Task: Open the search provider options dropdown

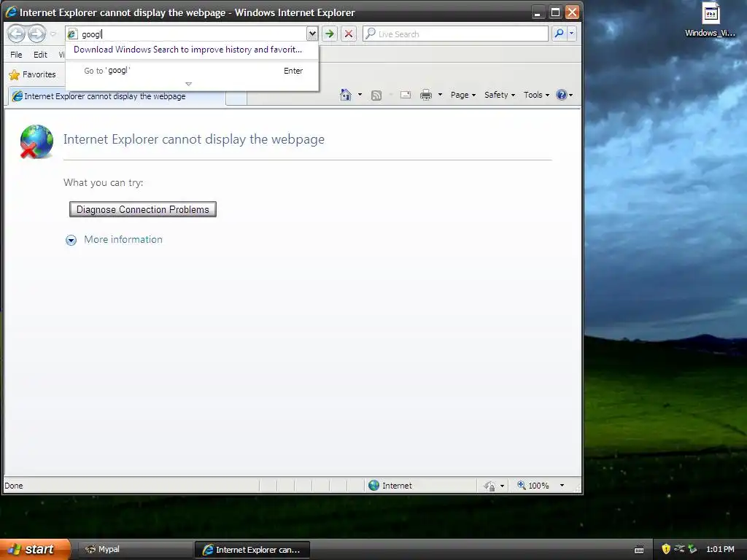Action: (572, 34)
